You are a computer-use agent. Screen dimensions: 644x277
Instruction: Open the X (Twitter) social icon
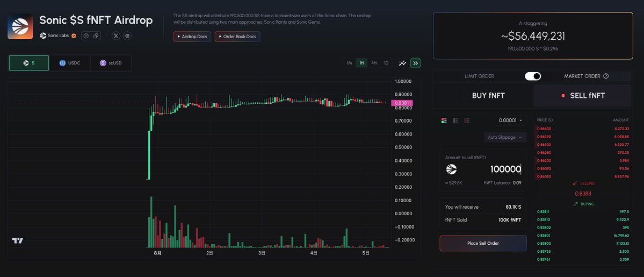[116, 36]
